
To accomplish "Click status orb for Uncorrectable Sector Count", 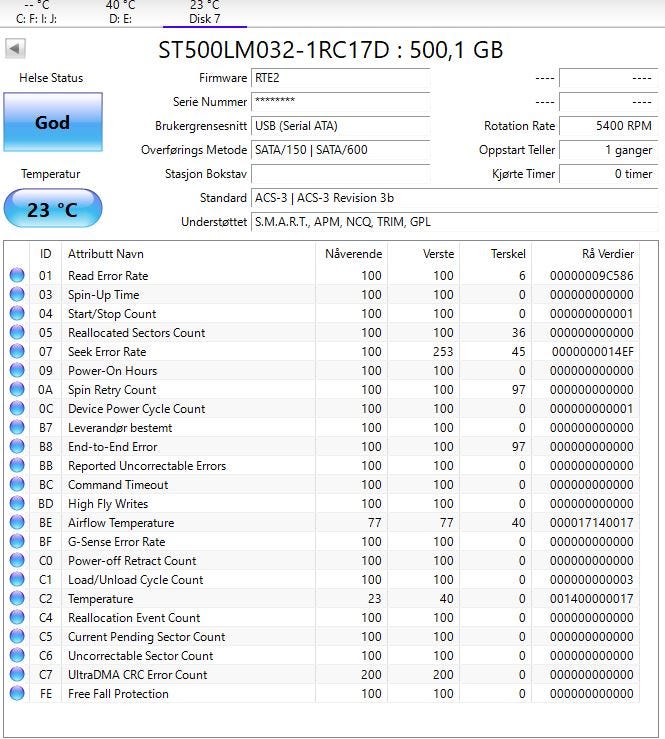I will pyautogui.click(x=17, y=655).
